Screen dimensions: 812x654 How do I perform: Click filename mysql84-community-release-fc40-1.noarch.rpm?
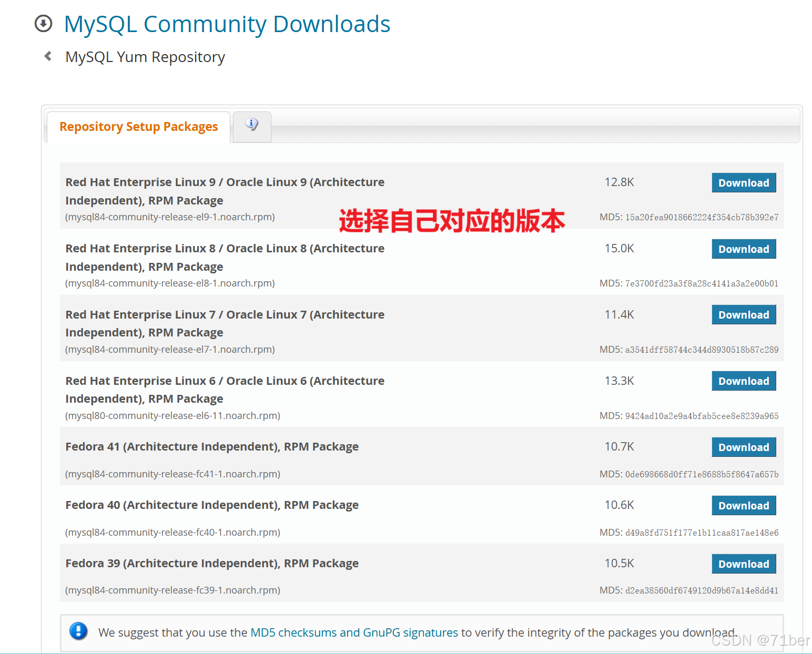tap(172, 533)
